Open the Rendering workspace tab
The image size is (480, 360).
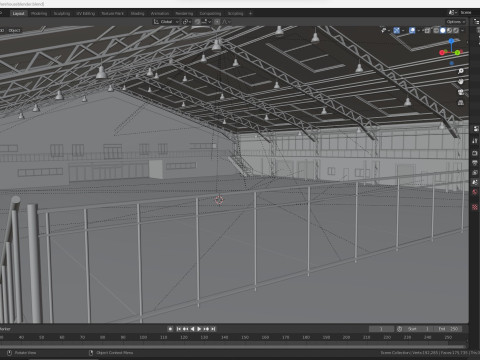[x=184, y=13]
